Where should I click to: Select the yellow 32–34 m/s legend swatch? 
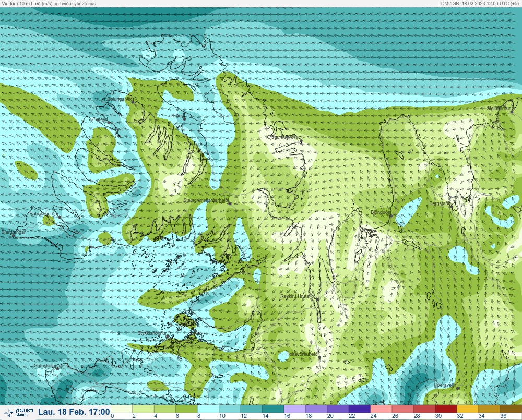tap(468, 409)
